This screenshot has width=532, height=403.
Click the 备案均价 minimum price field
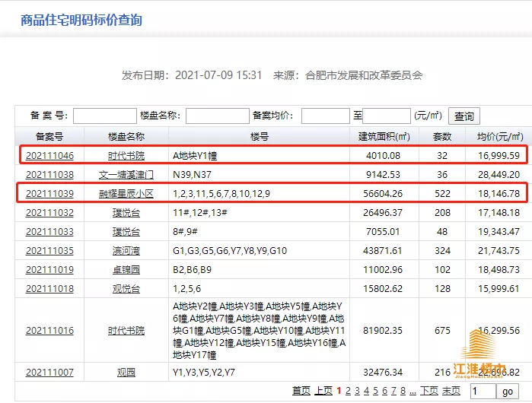pyautogui.click(x=326, y=116)
